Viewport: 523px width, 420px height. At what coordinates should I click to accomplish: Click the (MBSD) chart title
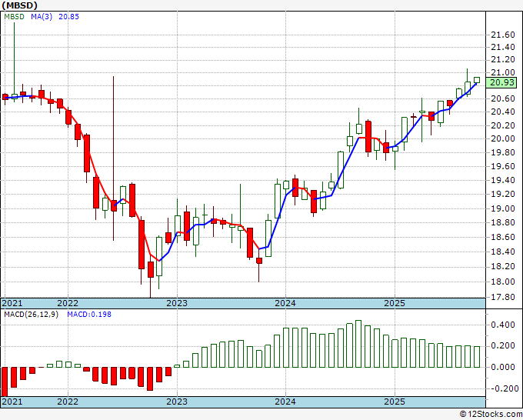19,5
